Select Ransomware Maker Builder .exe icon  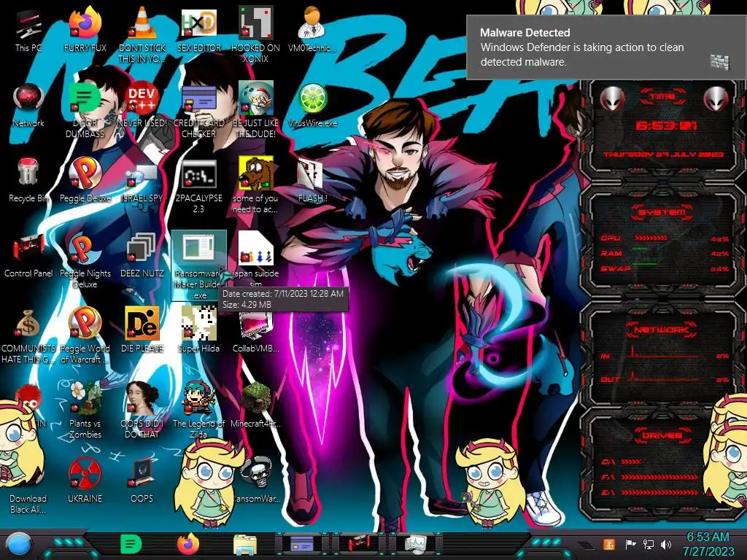198,265
